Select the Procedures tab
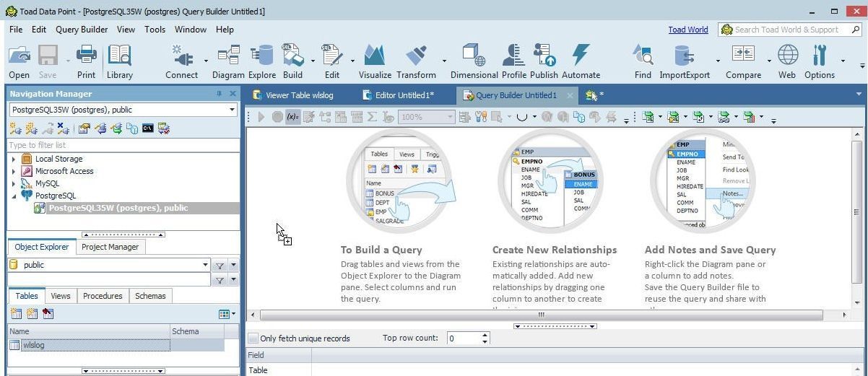 coord(103,296)
